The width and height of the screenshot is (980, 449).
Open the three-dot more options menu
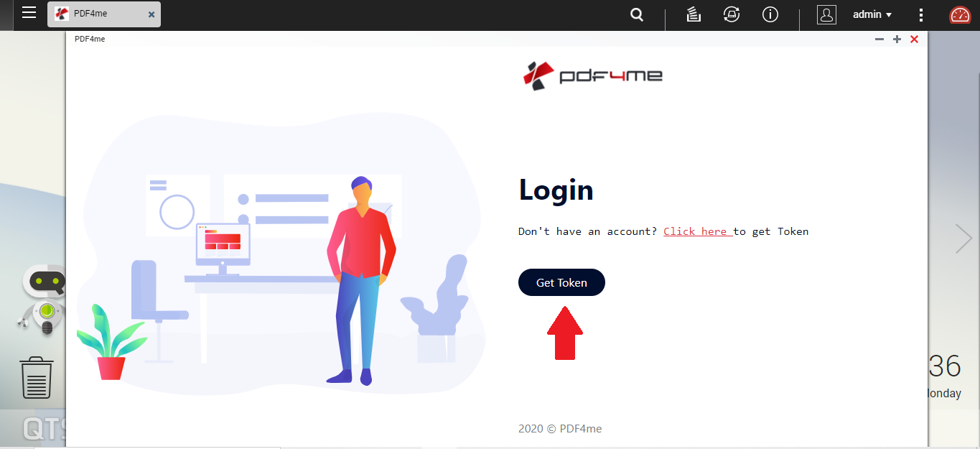pos(921,14)
